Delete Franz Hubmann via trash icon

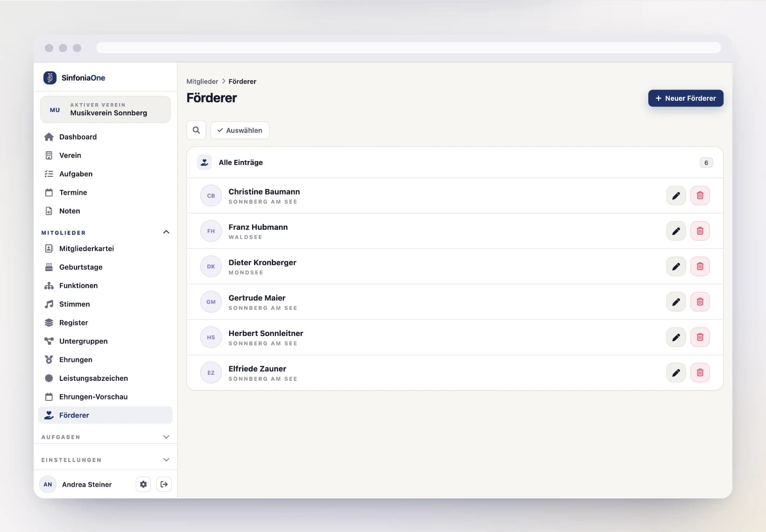tap(700, 231)
